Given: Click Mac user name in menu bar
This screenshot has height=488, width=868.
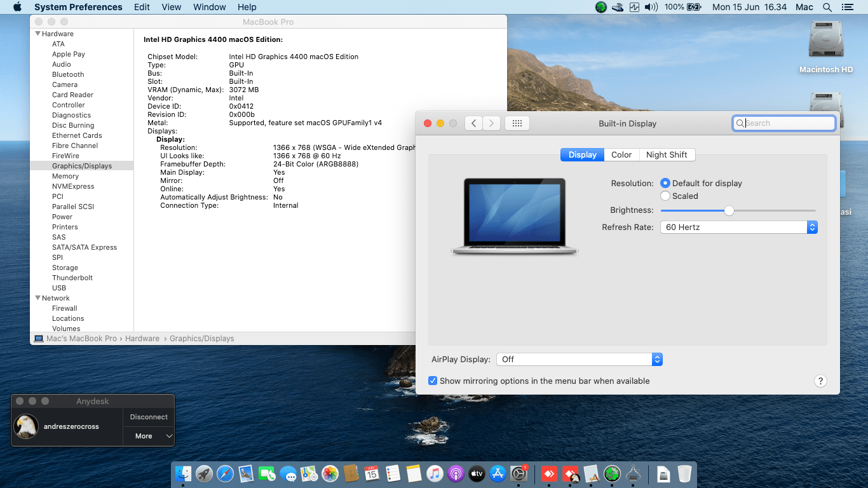Looking at the screenshot, I should tap(804, 7).
